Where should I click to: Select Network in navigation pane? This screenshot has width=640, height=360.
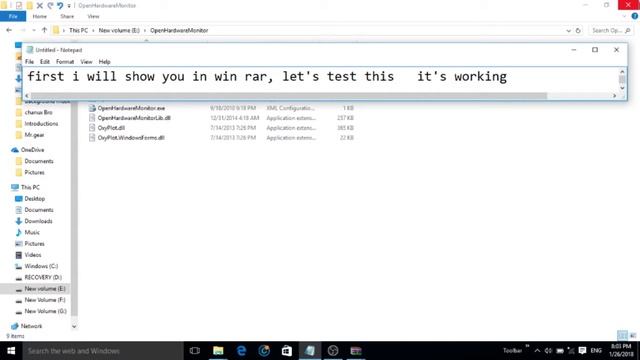(31, 326)
